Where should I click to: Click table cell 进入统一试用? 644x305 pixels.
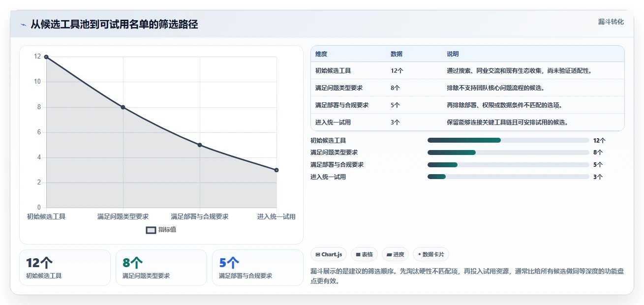tap(333, 122)
